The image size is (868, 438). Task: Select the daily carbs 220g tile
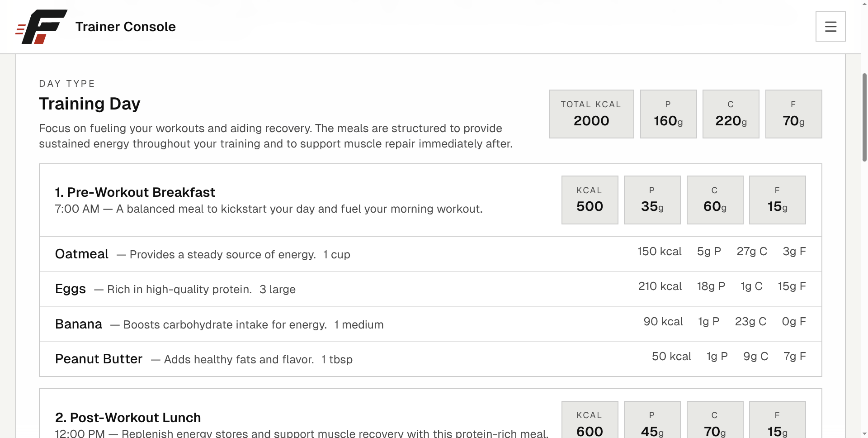pos(731,114)
